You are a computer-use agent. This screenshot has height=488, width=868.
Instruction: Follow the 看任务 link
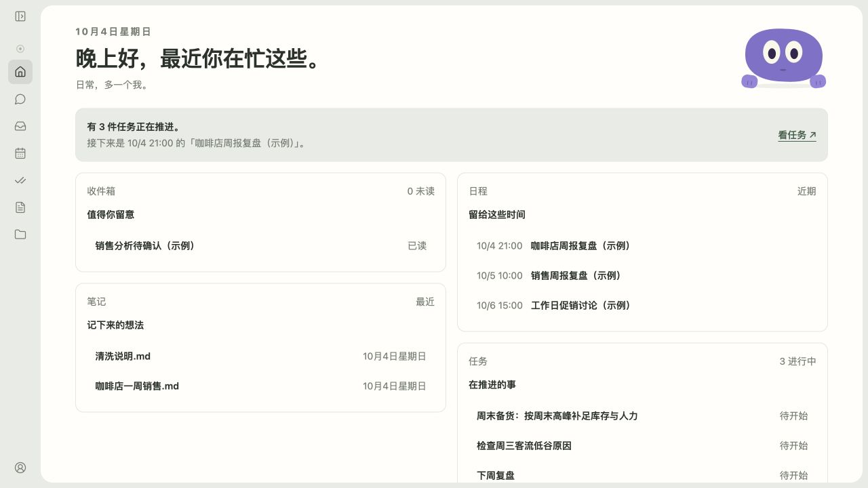pyautogui.click(x=797, y=135)
